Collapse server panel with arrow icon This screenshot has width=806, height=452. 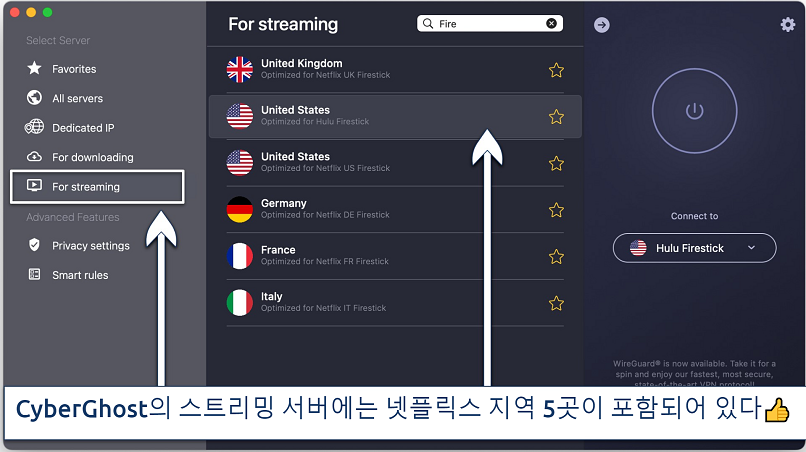601,25
